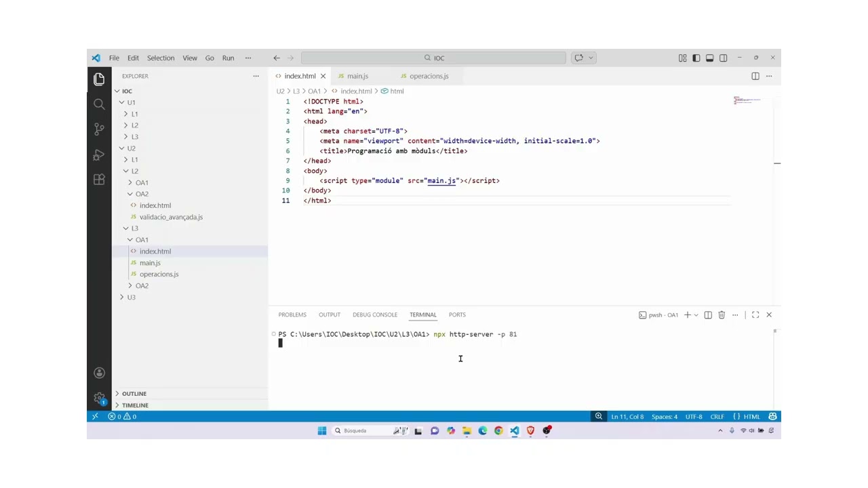
Task: Switch to the PORTS panel tab
Action: click(x=457, y=314)
